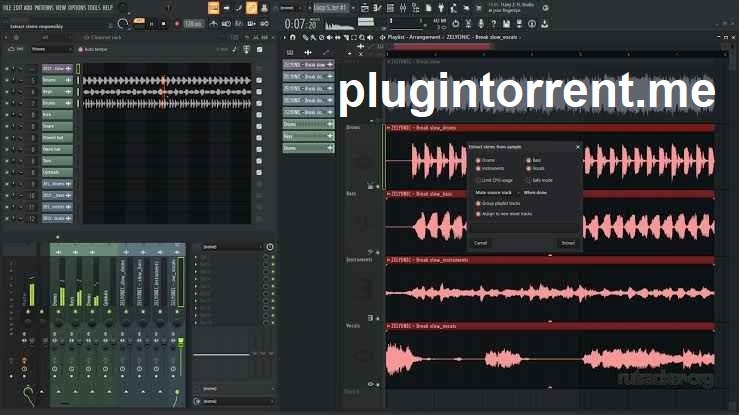This screenshot has height=415, width=739.
Task: Click the record button in transport panel
Action: (x=177, y=24)
